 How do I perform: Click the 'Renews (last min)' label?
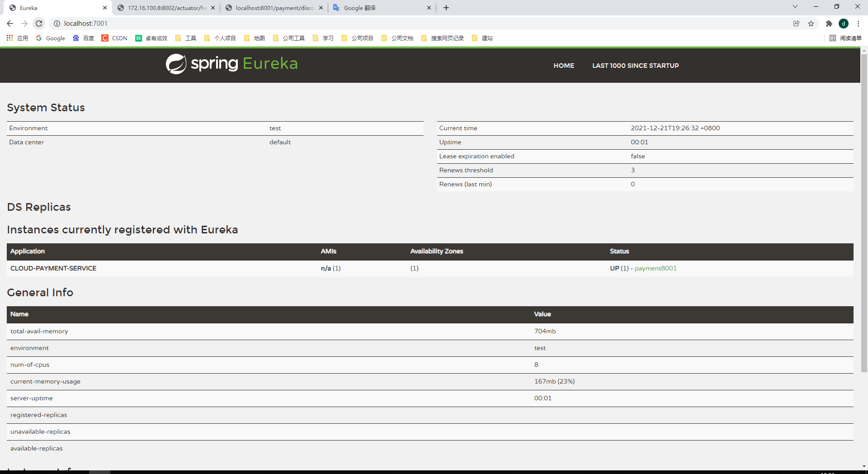[x=465, y=184]
